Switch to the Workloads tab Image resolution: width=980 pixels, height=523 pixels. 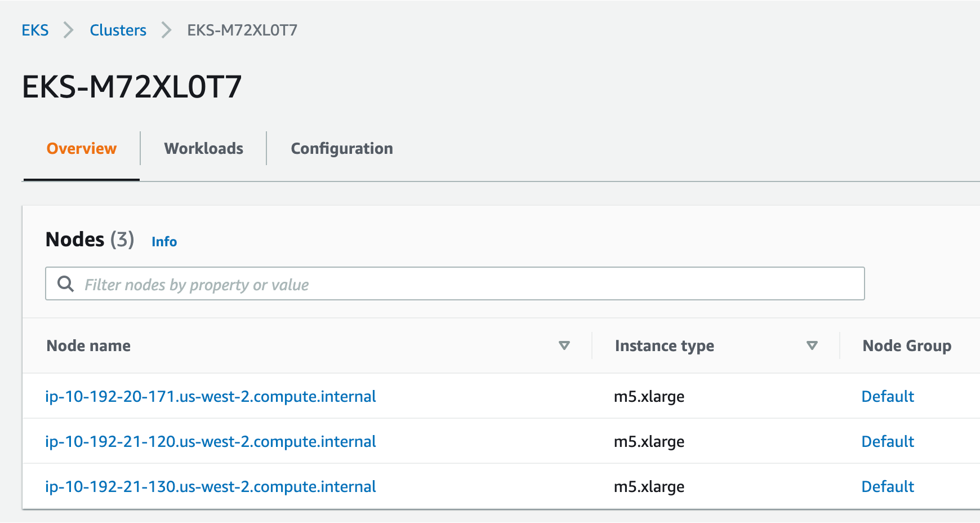(203, 149)
